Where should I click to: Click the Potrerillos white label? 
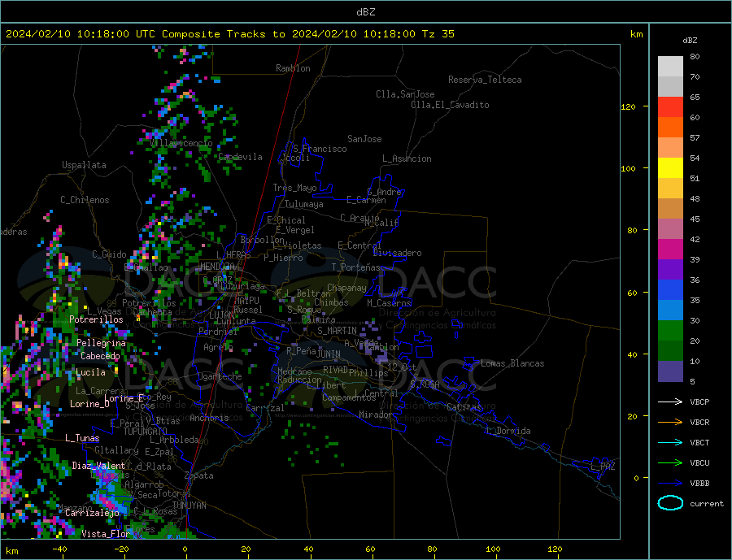pos(96,319)
